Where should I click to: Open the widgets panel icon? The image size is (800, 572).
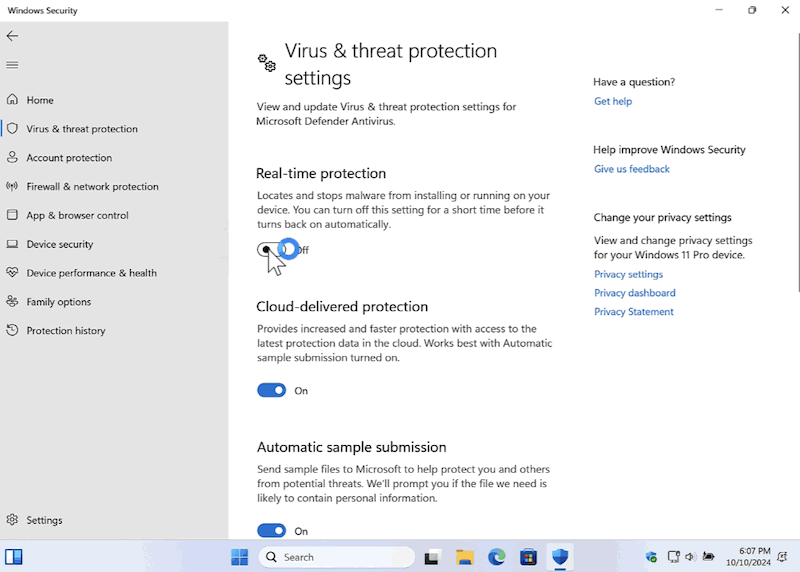[14, 557]
